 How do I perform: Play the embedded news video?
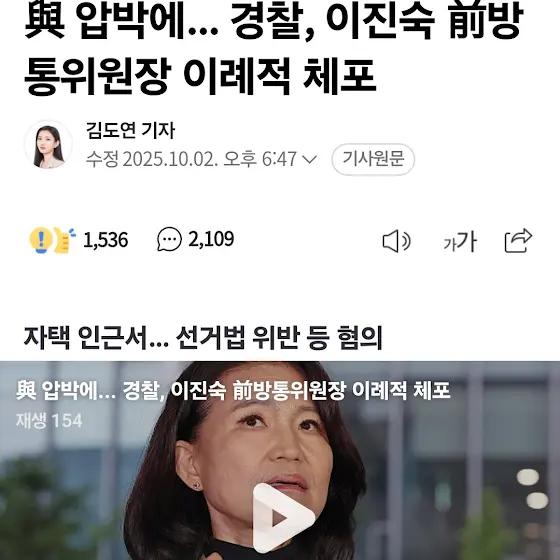(284, 518)
